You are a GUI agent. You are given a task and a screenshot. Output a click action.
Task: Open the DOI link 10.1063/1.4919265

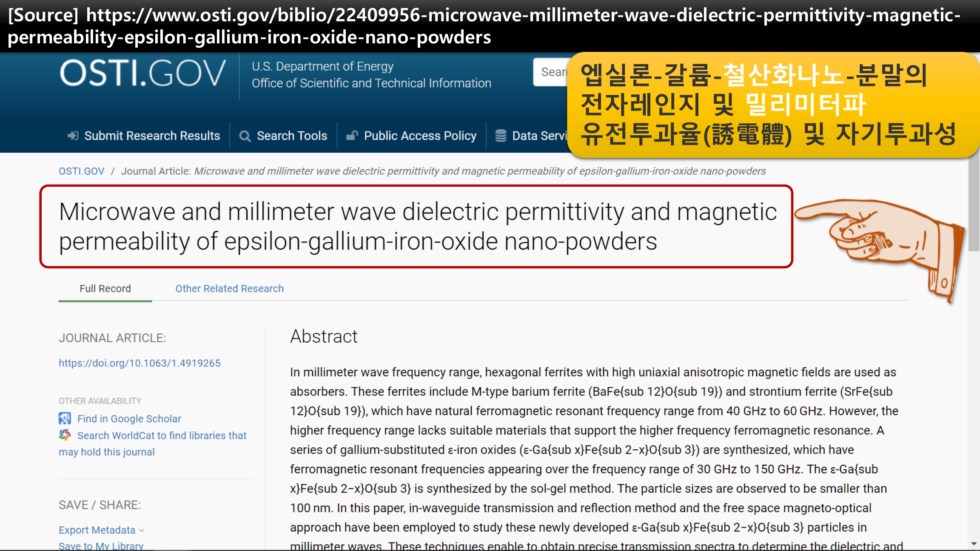click(140, 363)
